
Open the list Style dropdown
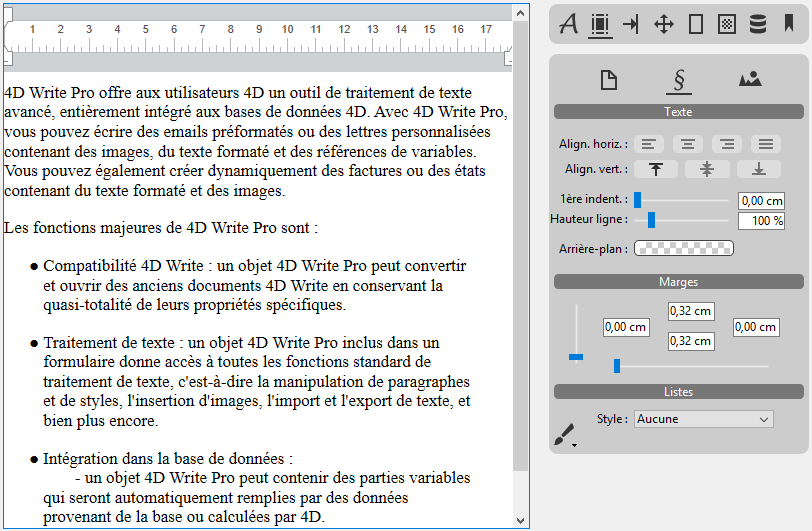tap(704, 419)
